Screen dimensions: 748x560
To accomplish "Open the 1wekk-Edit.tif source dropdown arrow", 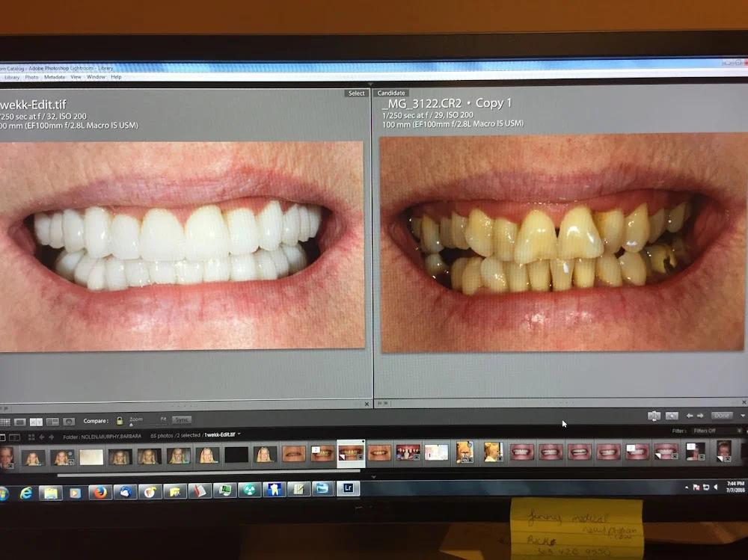I will 239,434.
